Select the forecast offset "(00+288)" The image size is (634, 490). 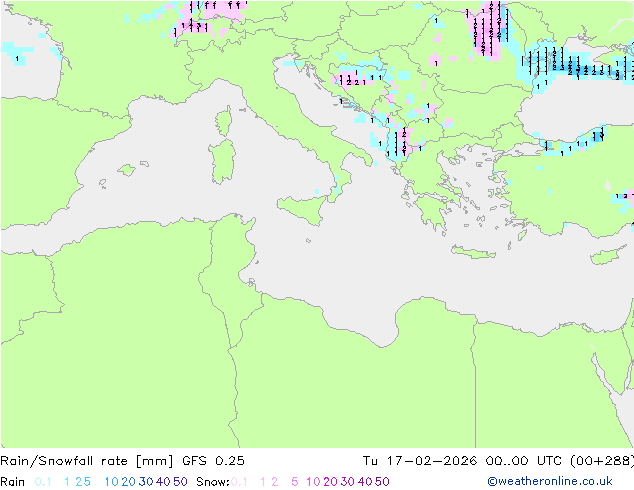pyautogui.click(x=602, y=461)
